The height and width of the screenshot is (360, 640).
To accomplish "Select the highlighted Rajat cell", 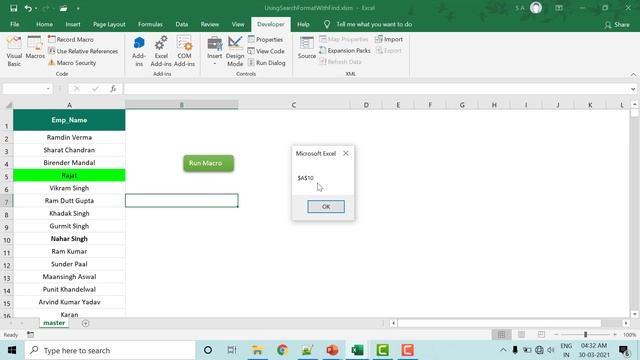I will pos(69,175).
